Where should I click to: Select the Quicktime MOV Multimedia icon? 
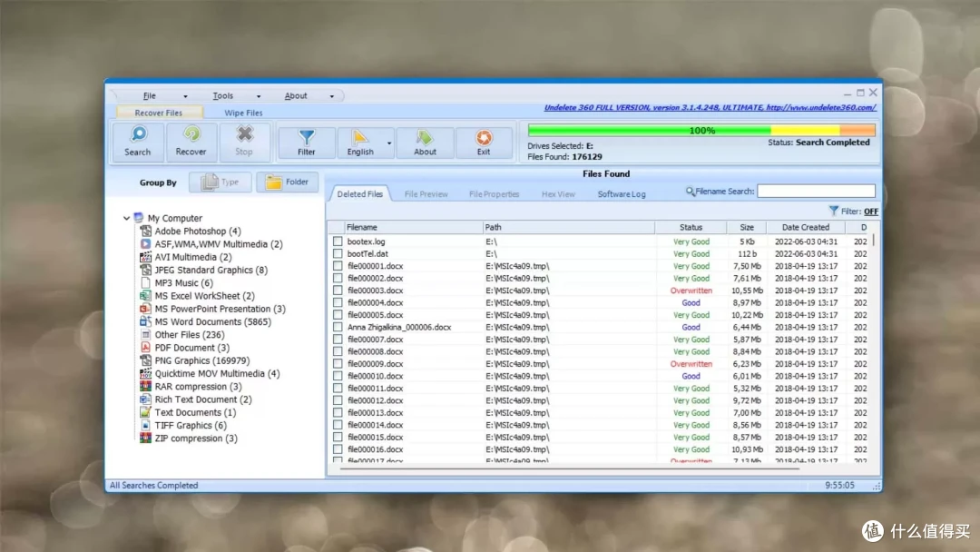point(145,374)
